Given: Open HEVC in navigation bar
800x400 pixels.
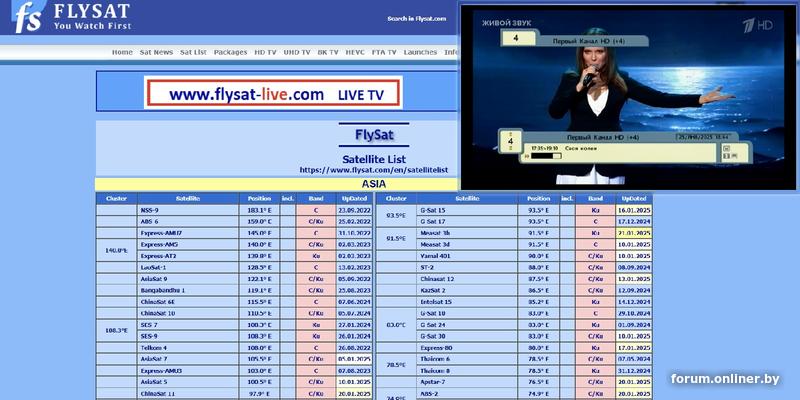Looking at the screenshot, I should (x=355, y=52).
